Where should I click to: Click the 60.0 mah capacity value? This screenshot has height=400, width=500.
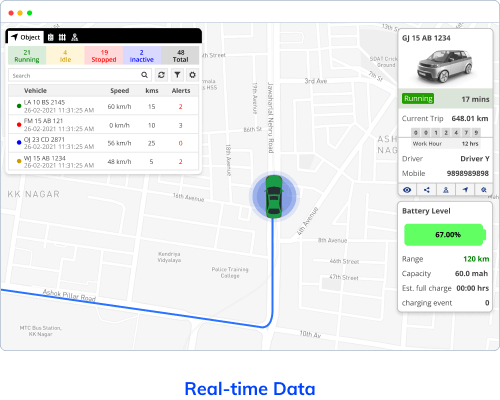tap(471, 274)
